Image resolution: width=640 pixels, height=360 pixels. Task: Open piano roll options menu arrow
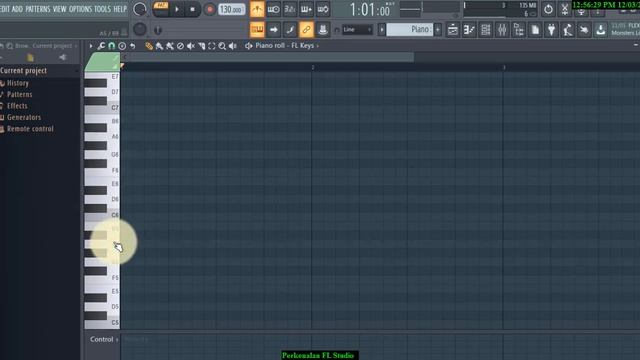(x=91, y=46)
